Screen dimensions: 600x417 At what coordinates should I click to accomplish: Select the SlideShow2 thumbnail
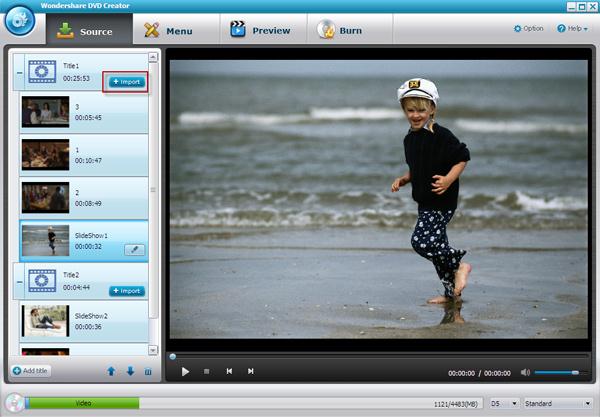(x=46, y=321)
